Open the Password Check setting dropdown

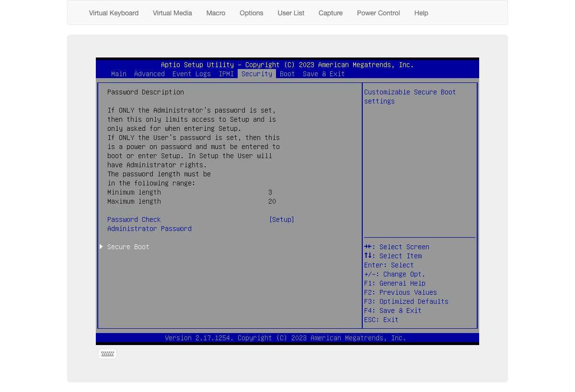click(282, 219)
